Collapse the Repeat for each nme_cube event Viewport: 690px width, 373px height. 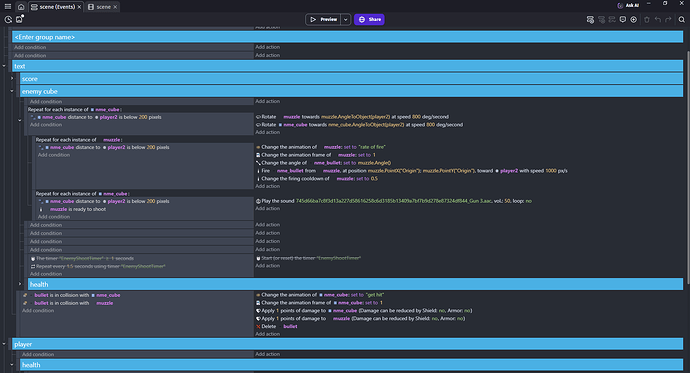(x=20, y=120)
